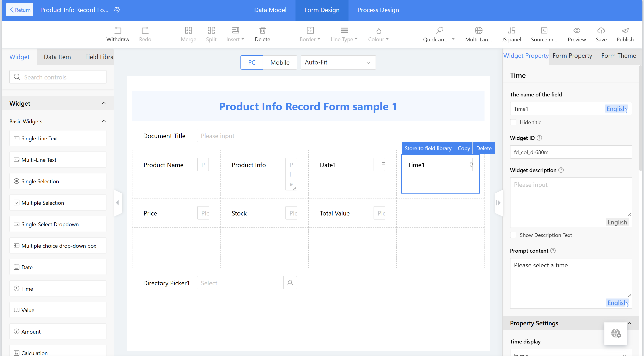Click the Preview eye icon
Image resolution: width=644 pixels, height=356 pixels.
pos(576,30)
